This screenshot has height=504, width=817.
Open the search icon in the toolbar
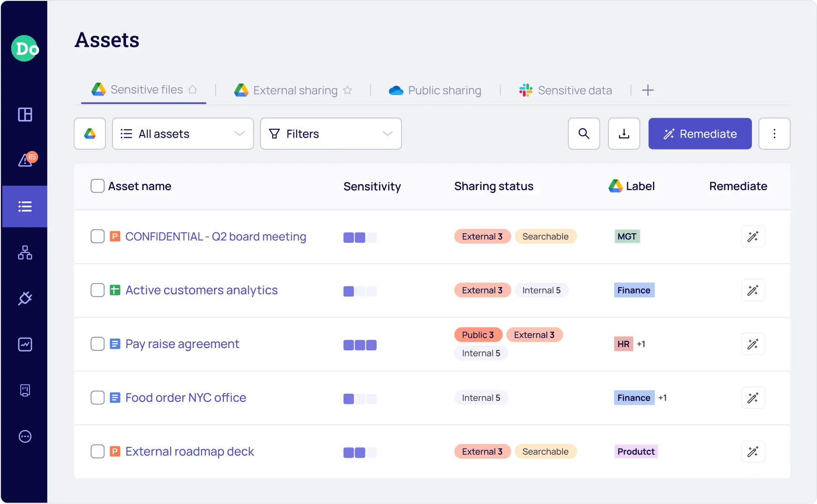[584, 133]
